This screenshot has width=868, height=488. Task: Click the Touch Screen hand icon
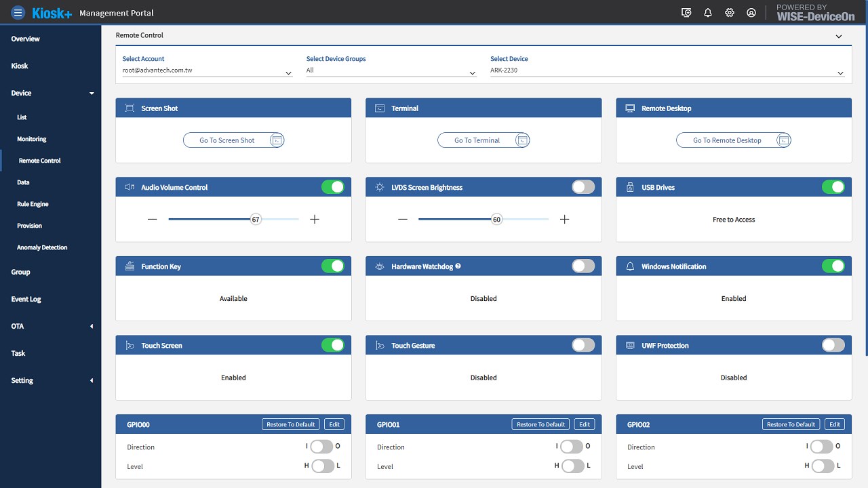pos(130,346)
